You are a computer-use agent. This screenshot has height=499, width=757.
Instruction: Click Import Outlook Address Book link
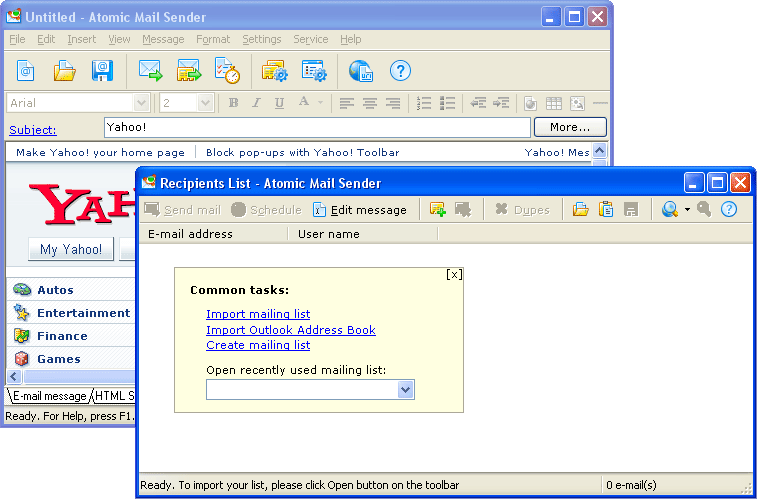click(x=291, y=330)
